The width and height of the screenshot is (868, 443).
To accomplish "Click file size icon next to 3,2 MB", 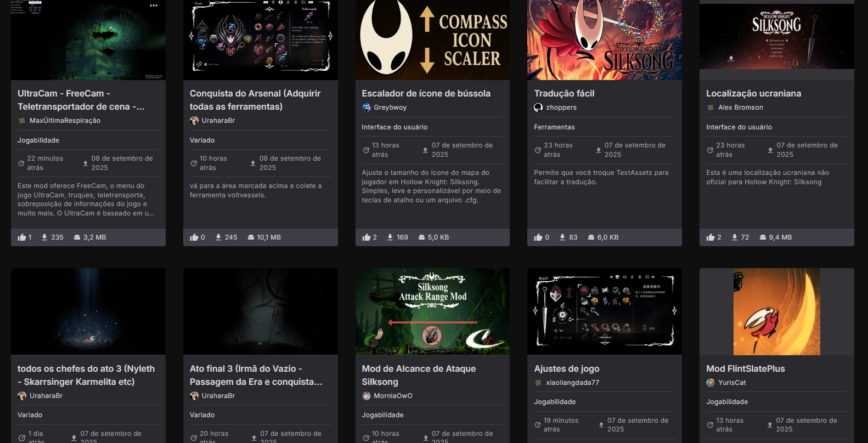I will point(77,237).
